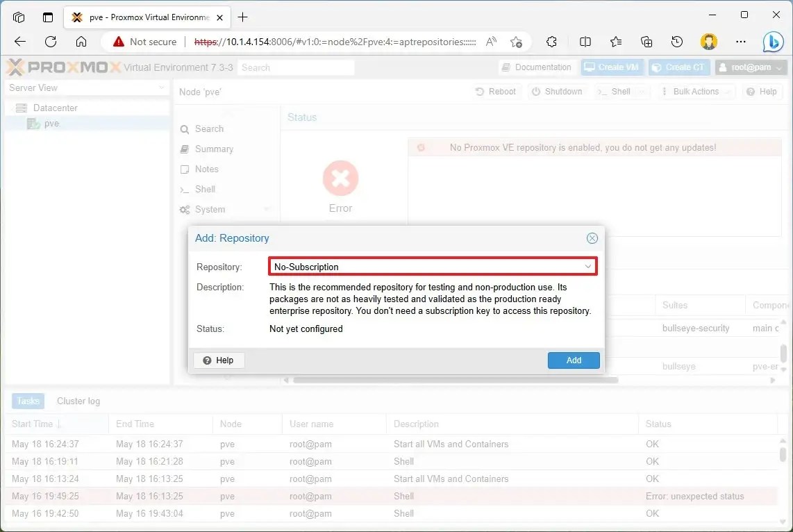Open Notes in node menu
Viewport: 793px width, 532px height.
[x=206, y=169]
